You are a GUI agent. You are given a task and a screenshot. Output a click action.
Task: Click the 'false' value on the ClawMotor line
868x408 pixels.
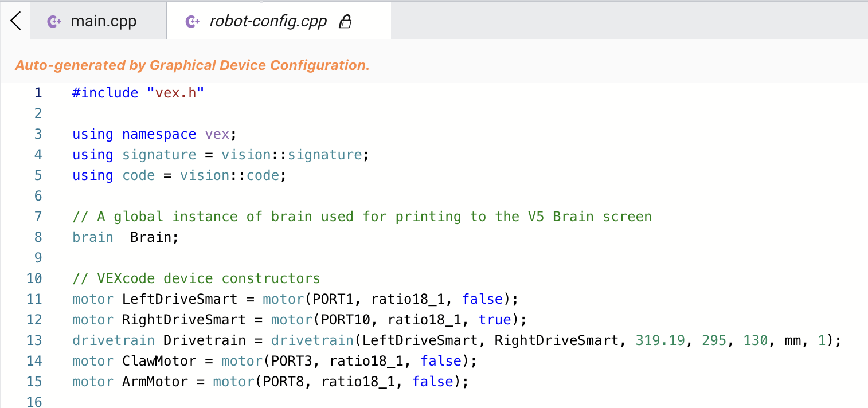point(441,361)
